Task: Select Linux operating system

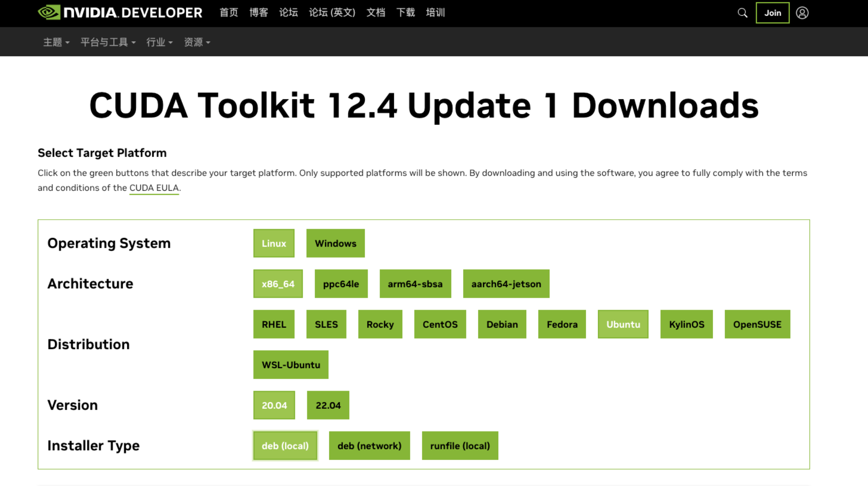Action: tap(274, 243)
